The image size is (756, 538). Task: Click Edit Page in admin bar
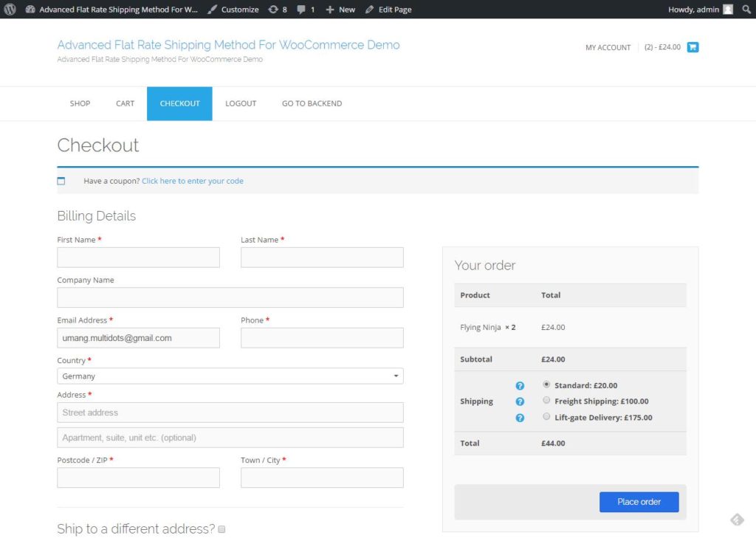coord(388,9)
